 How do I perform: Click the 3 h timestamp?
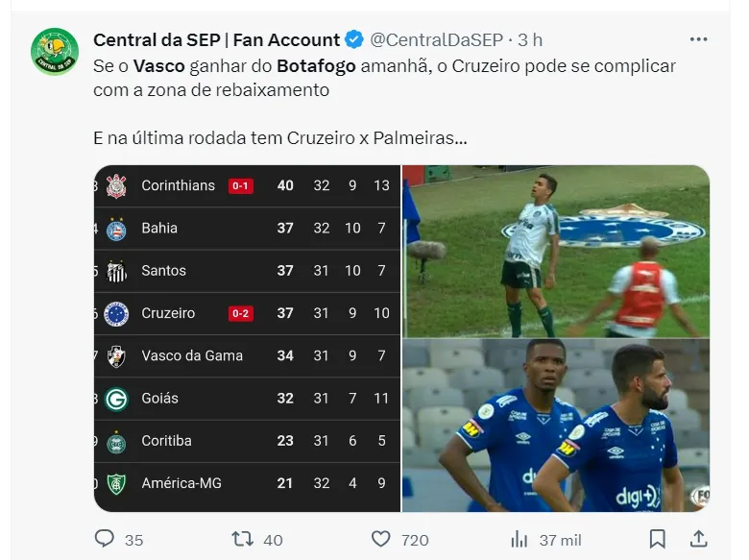(530, 39)
